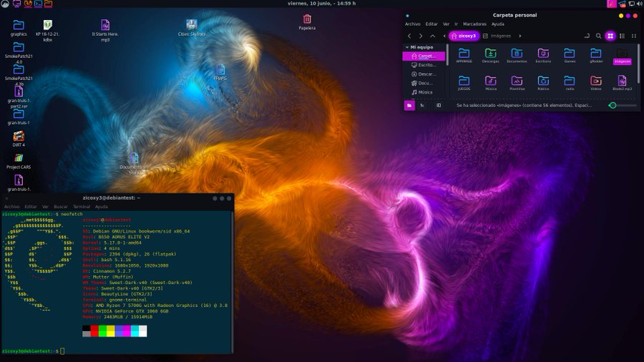Switch to list view in file manager
Viewport: 644px width, 362px height.
point(623,36)
